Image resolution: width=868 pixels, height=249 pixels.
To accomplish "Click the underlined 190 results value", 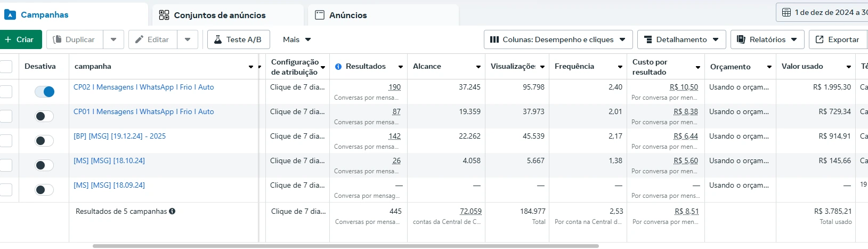I will point(395,87).
